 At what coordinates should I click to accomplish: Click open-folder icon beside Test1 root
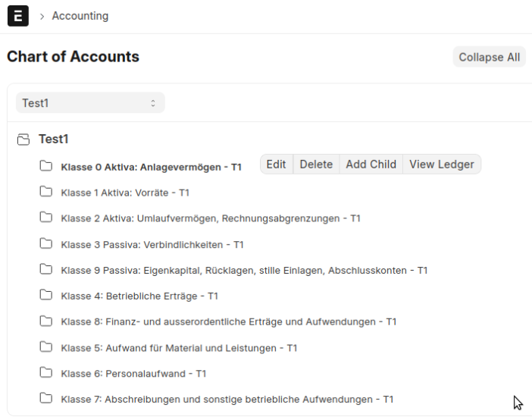[x=23, y=140]
